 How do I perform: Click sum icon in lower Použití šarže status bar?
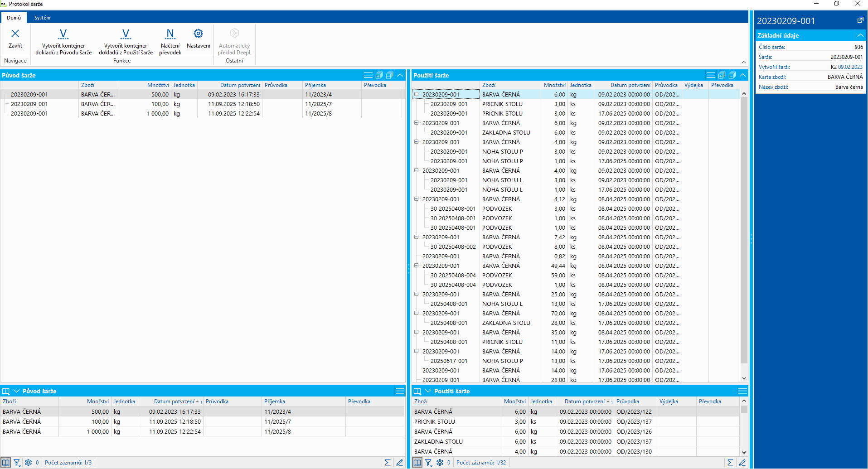pos(730,463)
